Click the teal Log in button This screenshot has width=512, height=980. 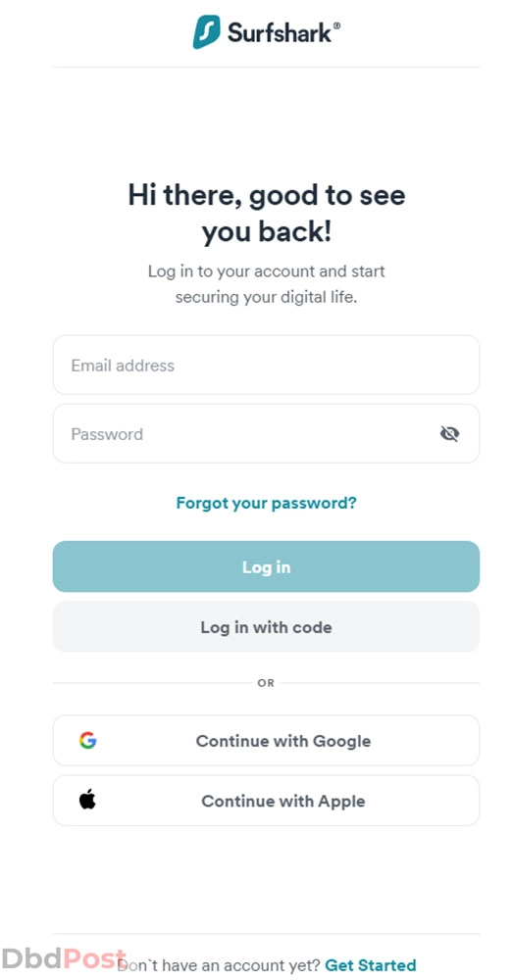[266, 566]
